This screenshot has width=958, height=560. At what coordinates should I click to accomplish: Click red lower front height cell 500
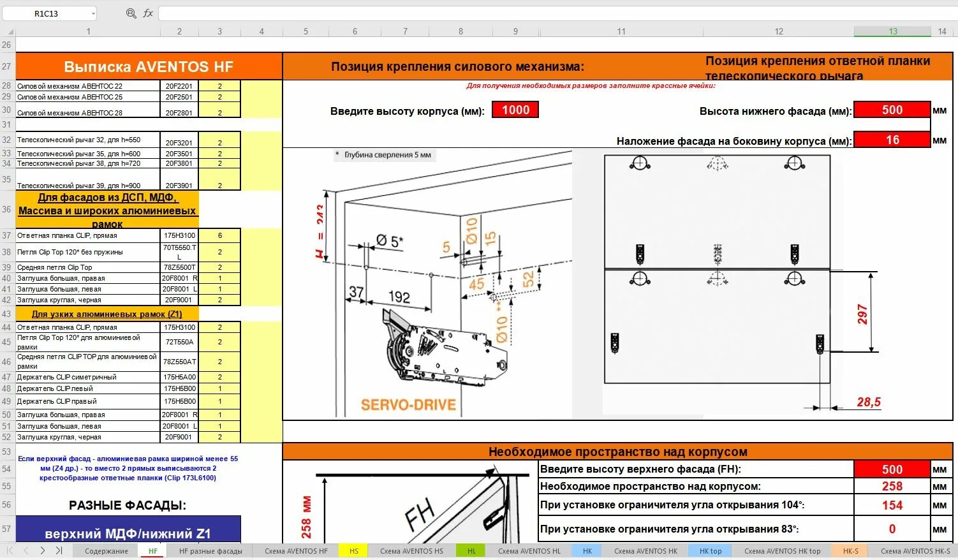[892, 110]
